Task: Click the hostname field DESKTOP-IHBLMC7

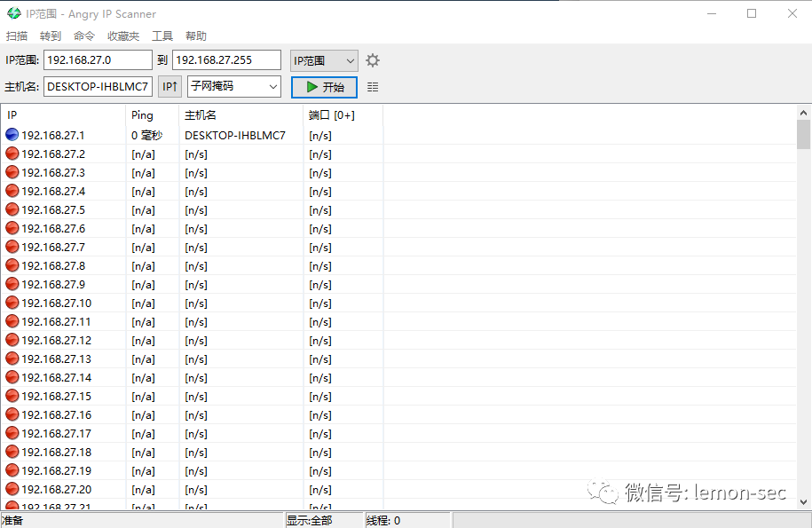Action: 98,86
